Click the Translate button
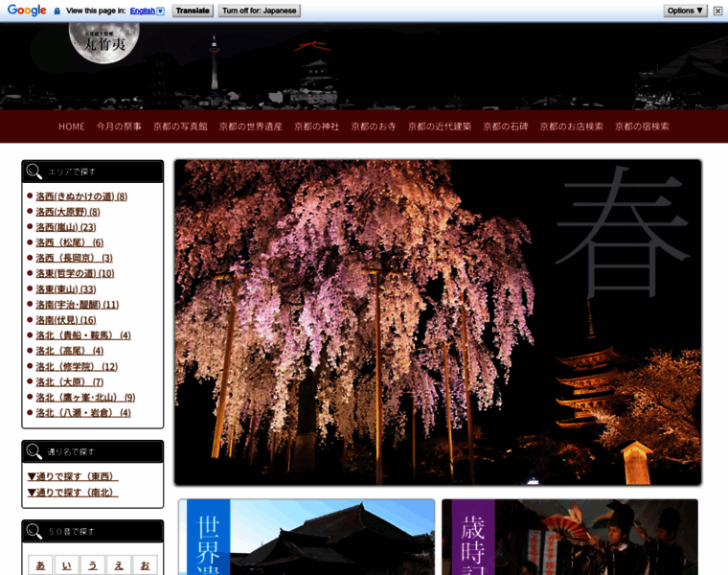 (193, 11)
